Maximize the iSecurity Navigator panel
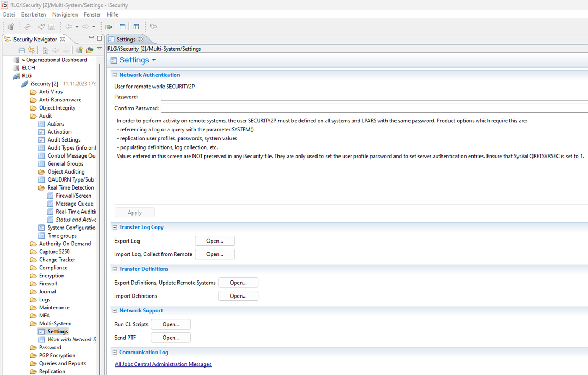The image size is (588, 375). pyautogui.click(x=99, y=38)
